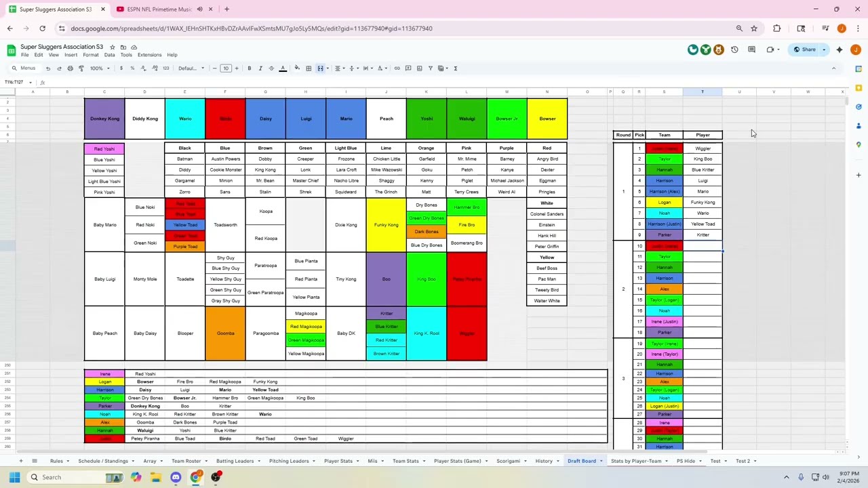868x488 pixels.
Task: Click the undo arrow in the toolbar
Action: [47, 68]
